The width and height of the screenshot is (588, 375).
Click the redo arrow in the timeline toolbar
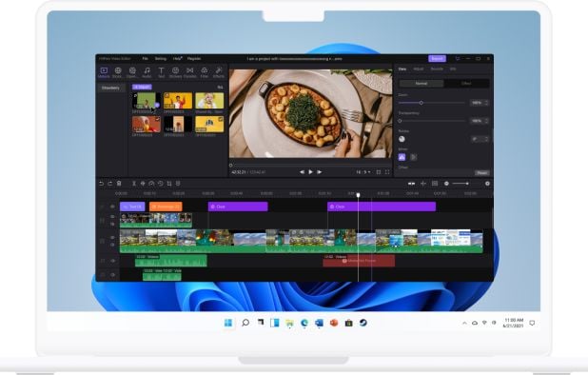tap(109, 184)
